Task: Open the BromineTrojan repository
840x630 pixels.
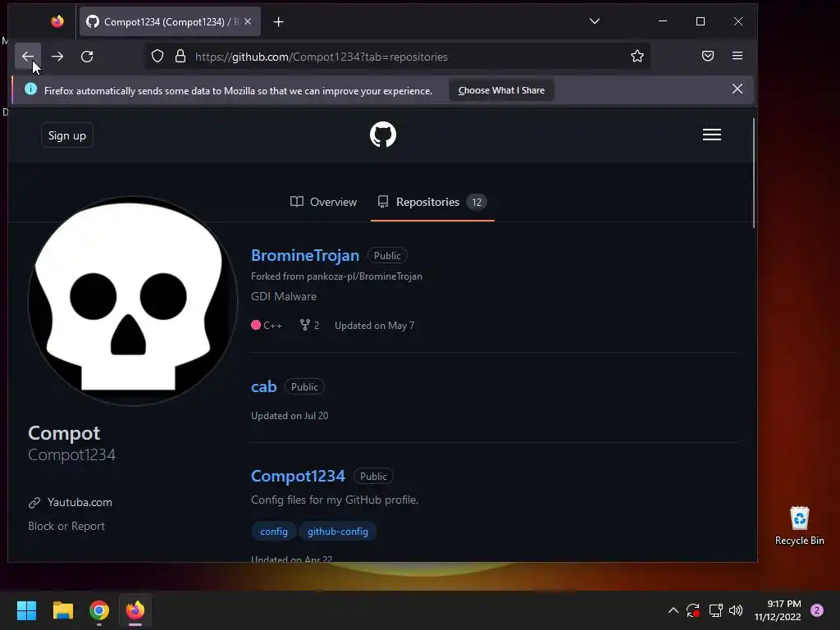Action: 305,256
